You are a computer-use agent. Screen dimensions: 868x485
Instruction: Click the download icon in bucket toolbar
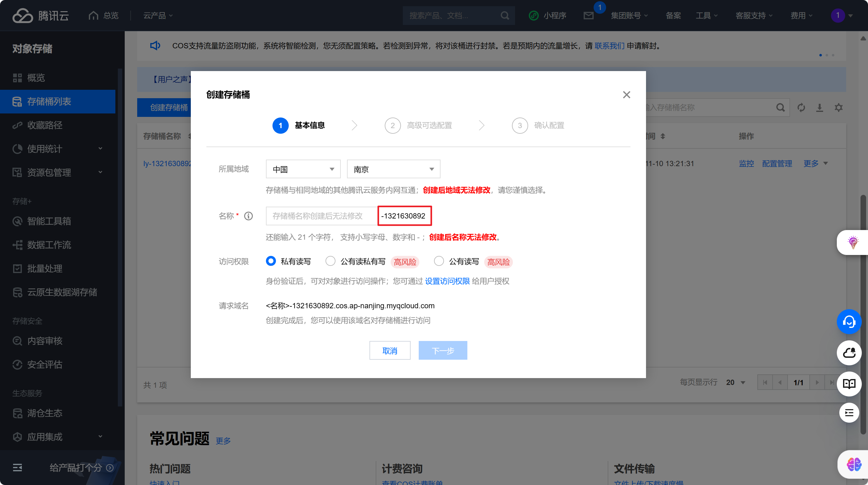tap(819, 108)
